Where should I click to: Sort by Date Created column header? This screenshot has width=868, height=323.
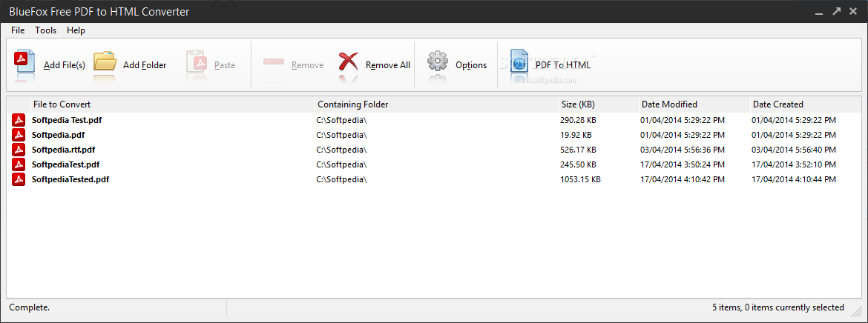[x=806, y=104]
